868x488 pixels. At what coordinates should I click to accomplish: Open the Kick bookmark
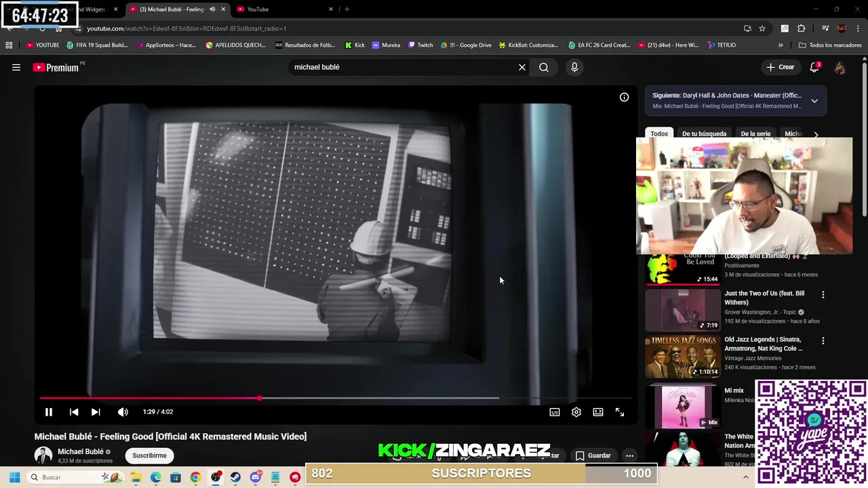(355, 45)
